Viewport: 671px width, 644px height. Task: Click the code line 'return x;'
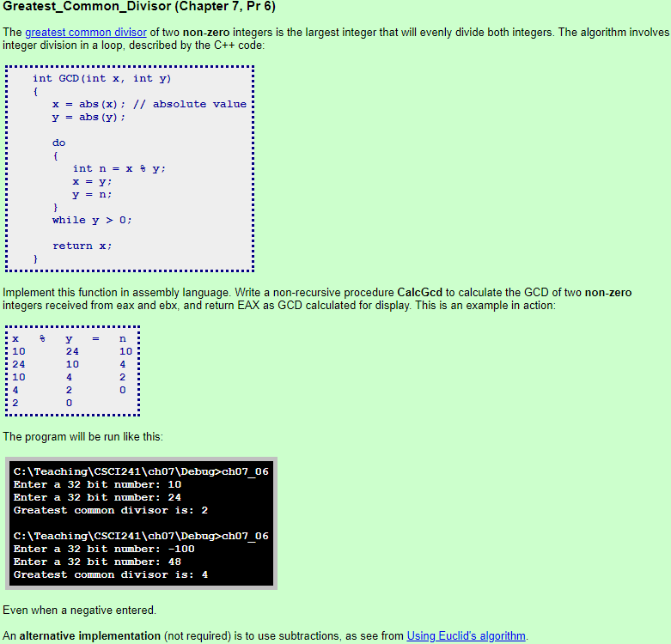click(x=82, y=246)
